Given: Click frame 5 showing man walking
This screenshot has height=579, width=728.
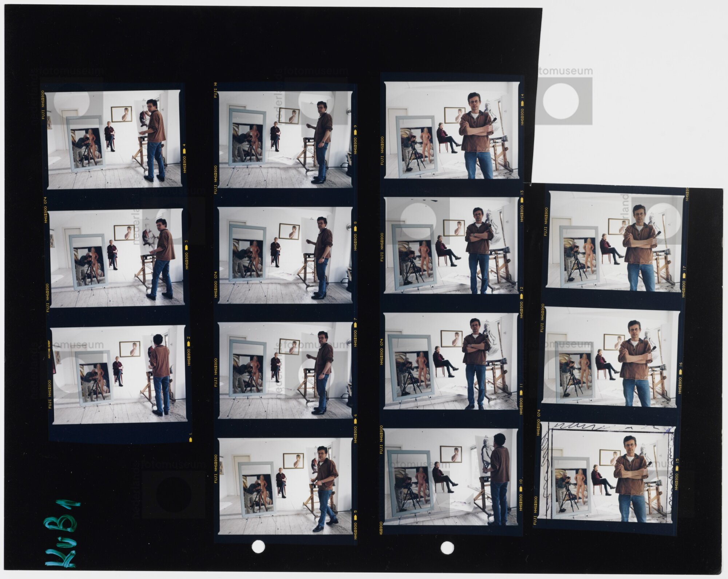Looking at the screenshot, I should click(x=285, y=486).
